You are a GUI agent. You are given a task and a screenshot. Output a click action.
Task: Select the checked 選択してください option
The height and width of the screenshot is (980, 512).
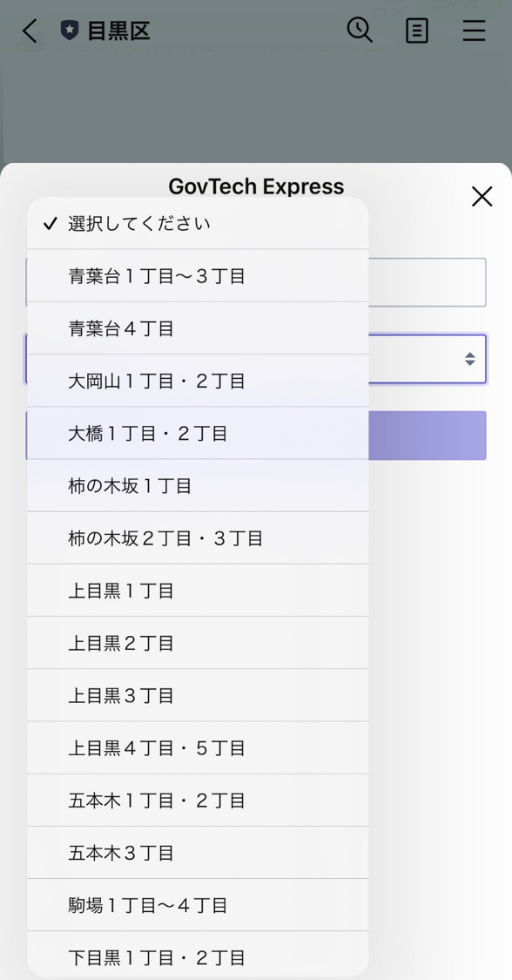[x=198, y=223]
